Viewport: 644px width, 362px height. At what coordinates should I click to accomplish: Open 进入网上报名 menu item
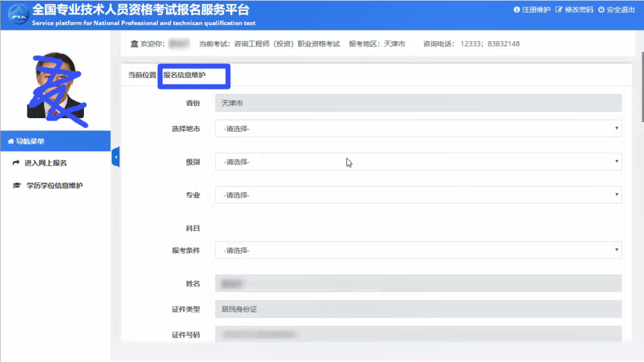click(x=45, y=163)
